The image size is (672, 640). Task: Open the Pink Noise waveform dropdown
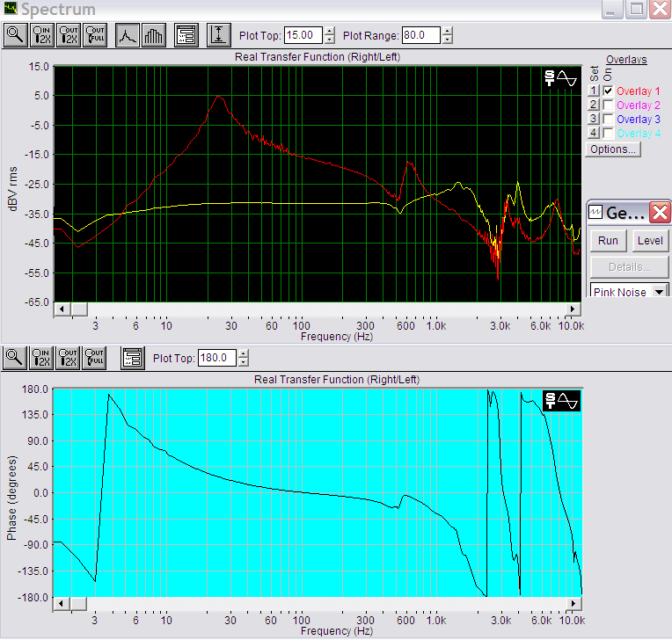coord(660,292)
